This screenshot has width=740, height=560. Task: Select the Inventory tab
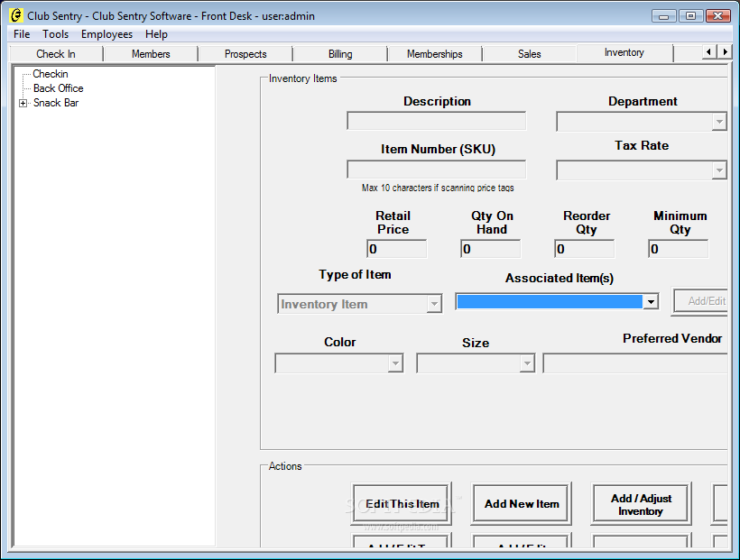pos(624,52)
